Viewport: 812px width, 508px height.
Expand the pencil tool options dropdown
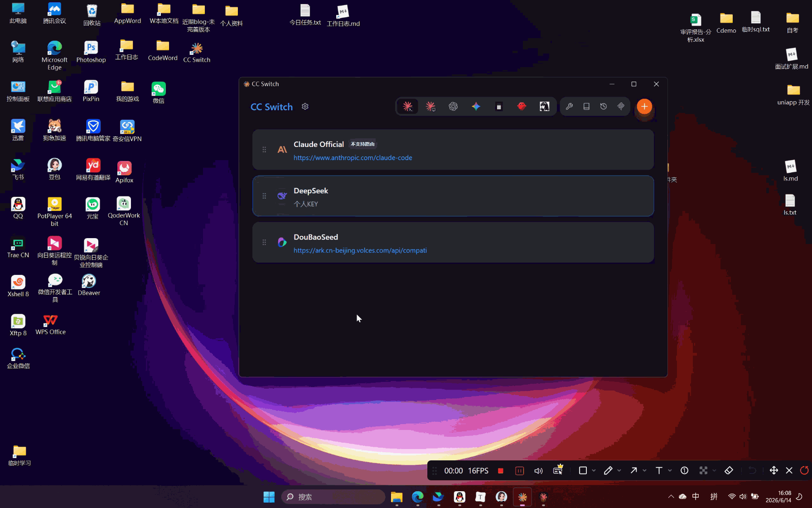pos(619,471)
